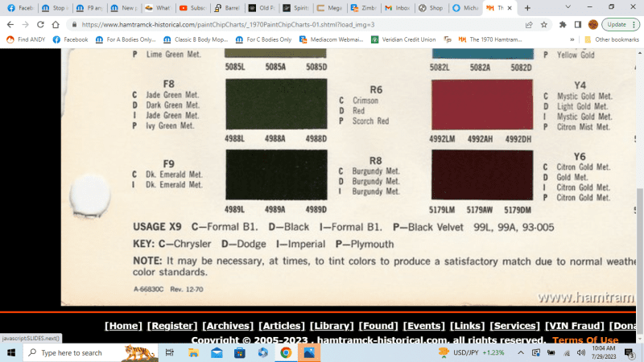
Task: Open the [Services] footer link
Action: 514,326
